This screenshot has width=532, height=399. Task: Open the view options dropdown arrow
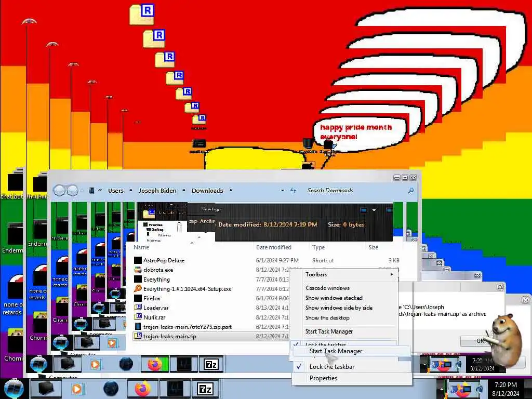click(x=374, y=210)
